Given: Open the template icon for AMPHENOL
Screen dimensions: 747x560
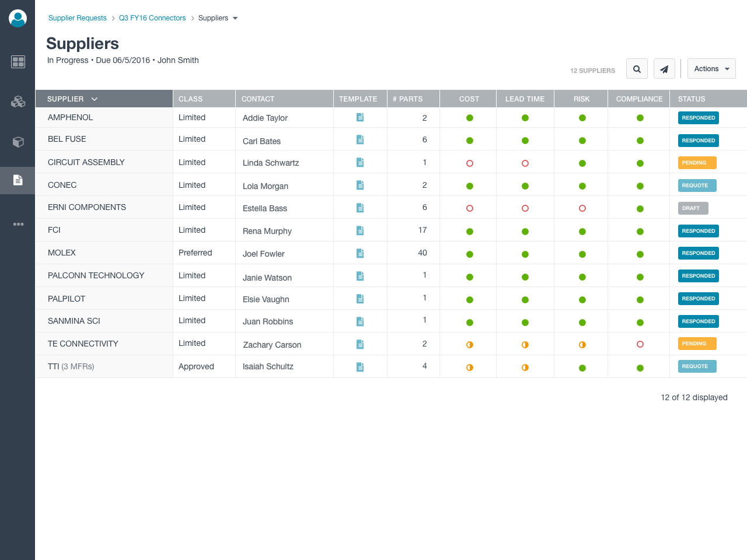Looking at the screenshot, I should tap(360, 117).
